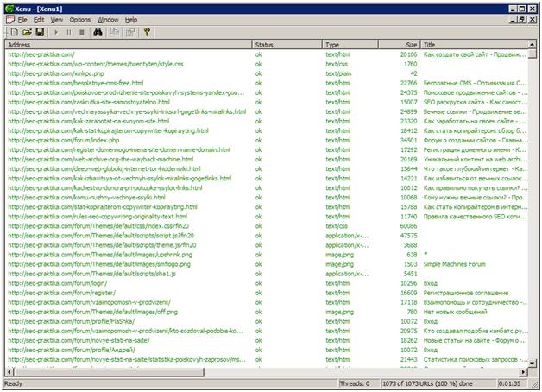Click the Нет новых сообщений title cell
The image size is (542, 392).
pyautogui.click(x=455, y=312)
